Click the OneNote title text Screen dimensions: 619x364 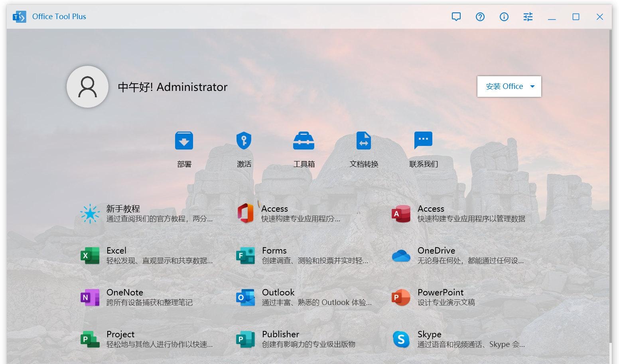[x=125, y=293]
